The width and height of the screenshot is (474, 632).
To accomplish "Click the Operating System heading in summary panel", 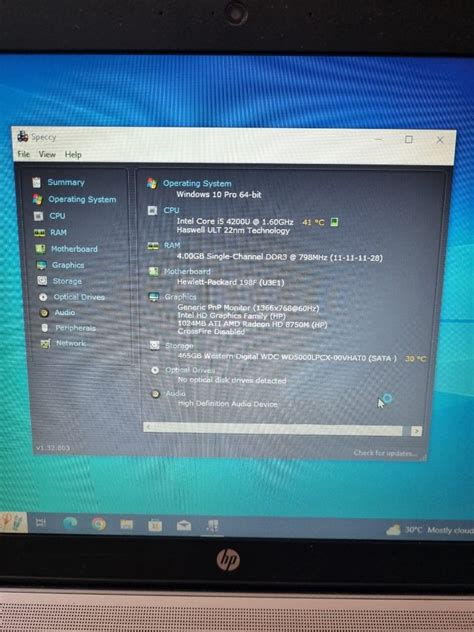I will coord(197,183).
